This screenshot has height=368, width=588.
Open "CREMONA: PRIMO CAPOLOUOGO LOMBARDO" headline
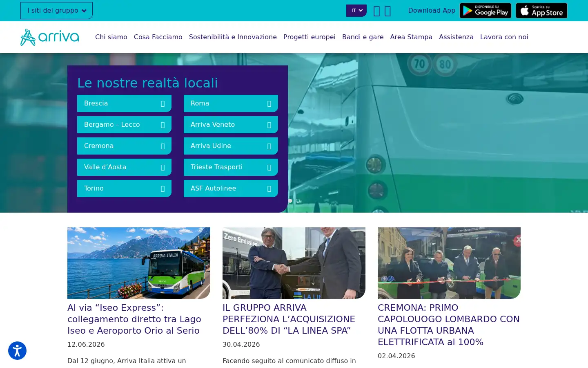click(x=449, y=325)
